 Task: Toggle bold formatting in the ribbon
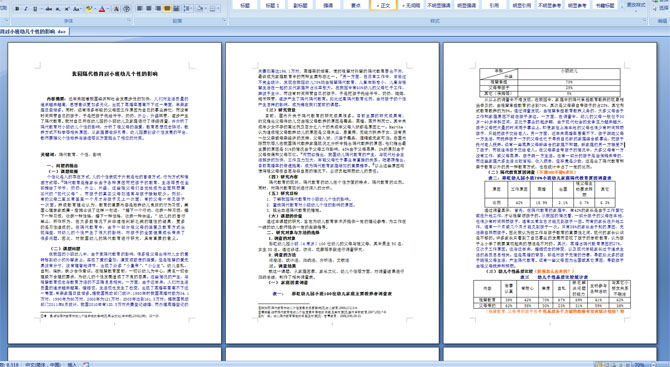[x=17, y=9]
